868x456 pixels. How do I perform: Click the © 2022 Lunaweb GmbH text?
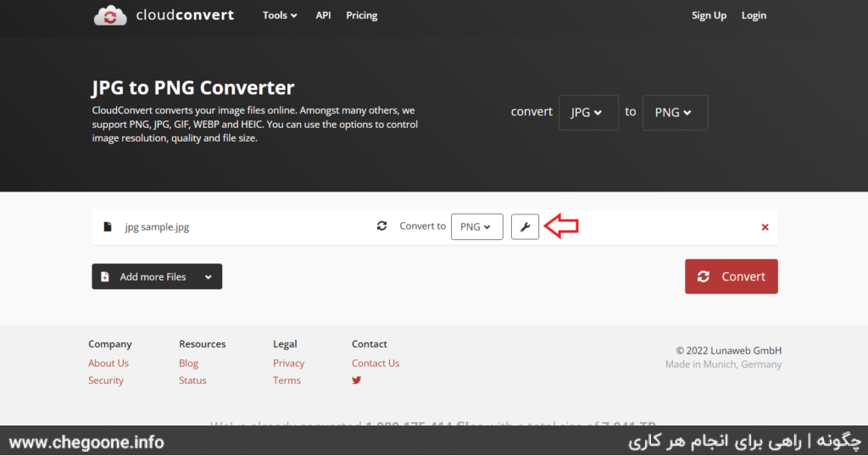point(728,350)
